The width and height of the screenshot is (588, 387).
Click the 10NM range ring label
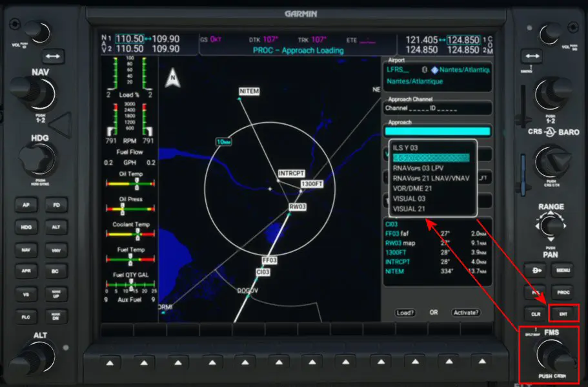[x=224, y=142]
